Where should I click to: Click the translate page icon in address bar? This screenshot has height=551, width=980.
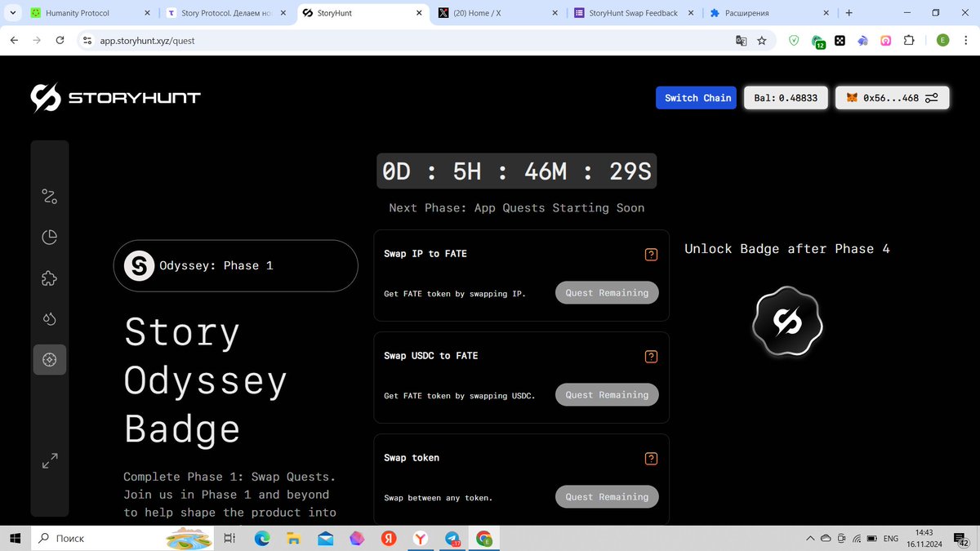(x=742, y=40)
